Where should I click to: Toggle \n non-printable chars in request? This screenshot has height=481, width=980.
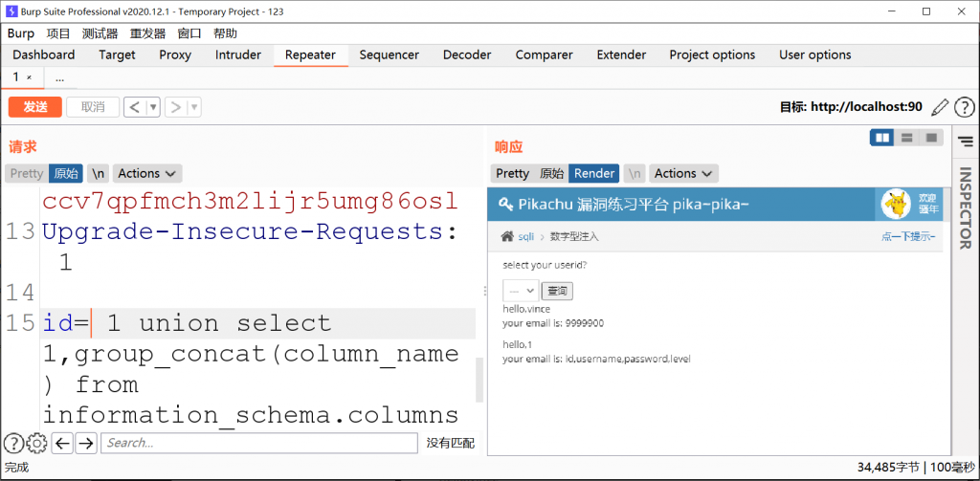click(x=98, y=173)
